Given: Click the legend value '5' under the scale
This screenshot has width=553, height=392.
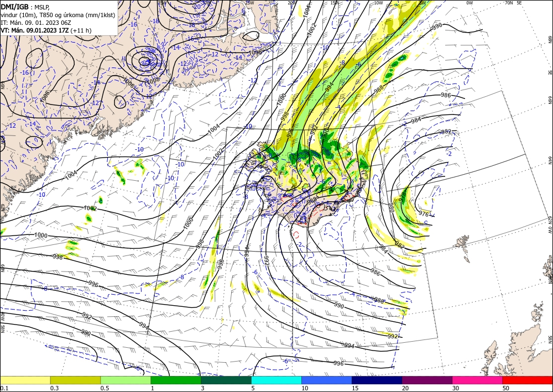Looking at the screenshot, I should point(253,388).
